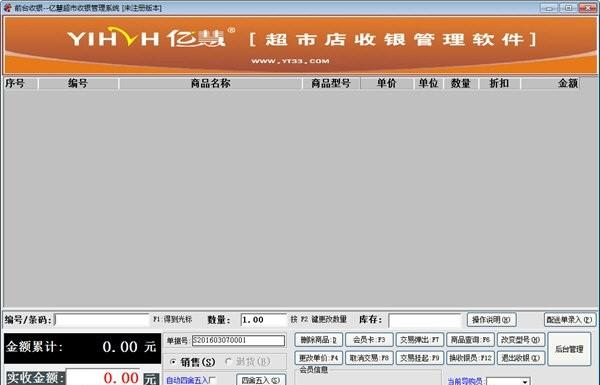This screenshot has width=600, height=385.
Task: Click the 序号 column header
Action: (21, 83)
